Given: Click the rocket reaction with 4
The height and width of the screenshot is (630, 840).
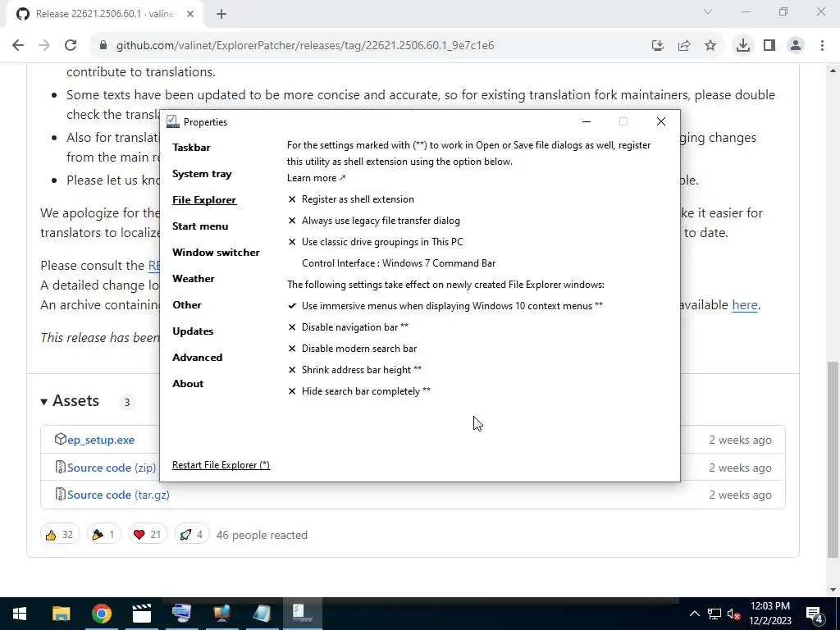Looking at the screenshot, I should click(192, 535).
